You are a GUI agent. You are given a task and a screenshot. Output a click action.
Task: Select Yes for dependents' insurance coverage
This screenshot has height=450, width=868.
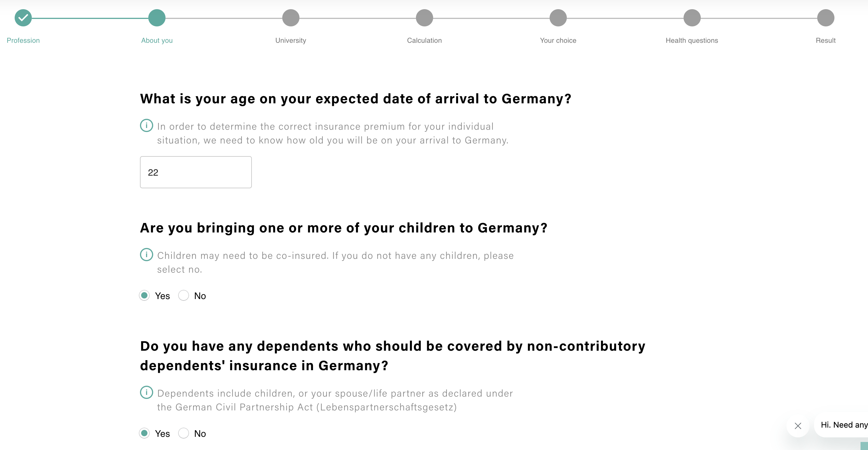144,433
